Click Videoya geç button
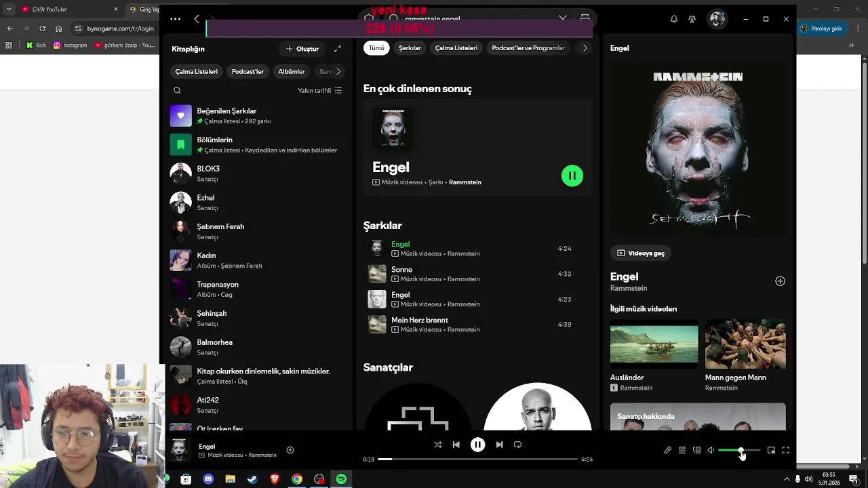This screenshot has width=868, height=488. pyautogui.click(x=640, y=253)
